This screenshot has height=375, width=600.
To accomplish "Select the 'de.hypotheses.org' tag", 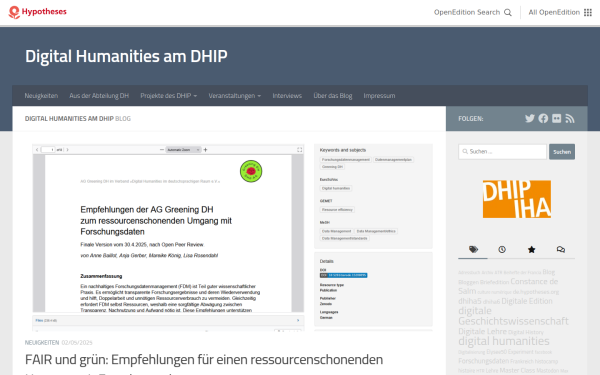I will click(536, 292).
